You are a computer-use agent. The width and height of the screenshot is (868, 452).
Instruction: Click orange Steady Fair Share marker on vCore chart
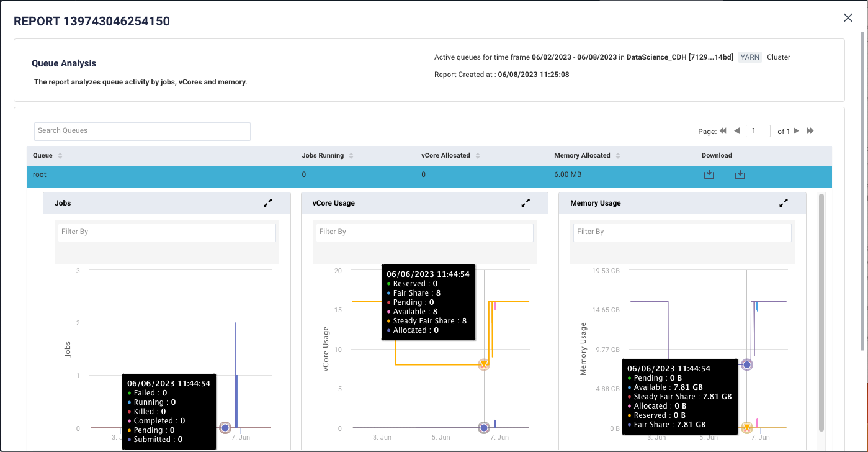pos(484,364)
